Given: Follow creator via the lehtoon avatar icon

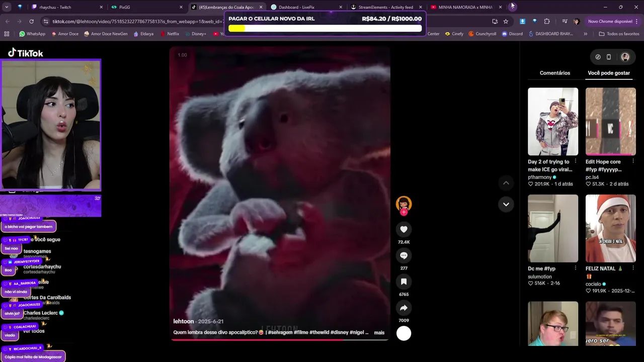Looking at the screenshot, I should coord(404,205).
